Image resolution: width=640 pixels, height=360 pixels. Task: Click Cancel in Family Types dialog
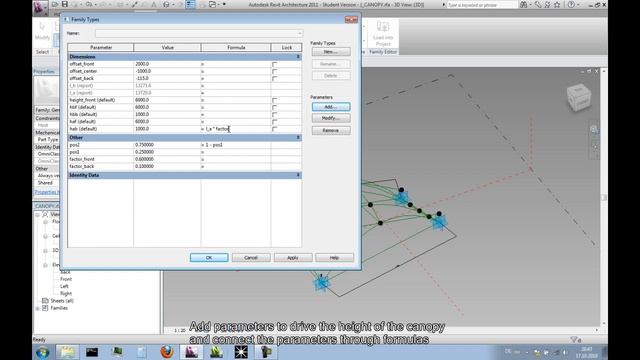[x=251, y=258]
